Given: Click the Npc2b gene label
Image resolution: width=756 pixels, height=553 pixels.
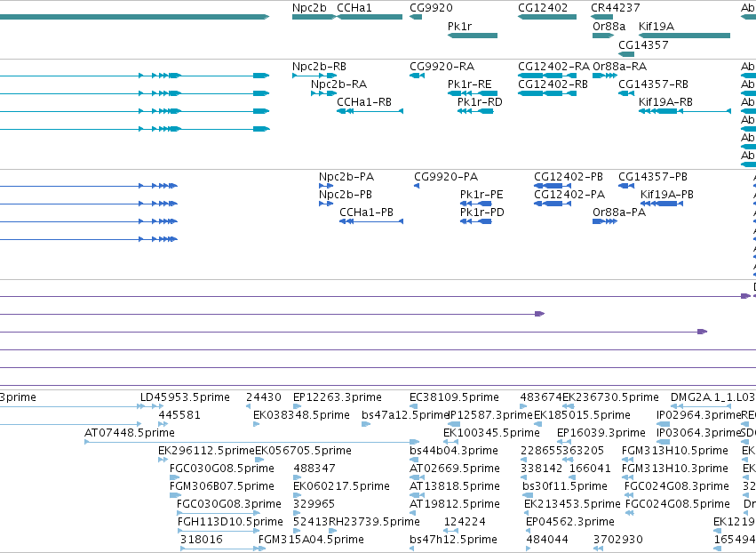Looking at the screenshot, I should [309, 8].
